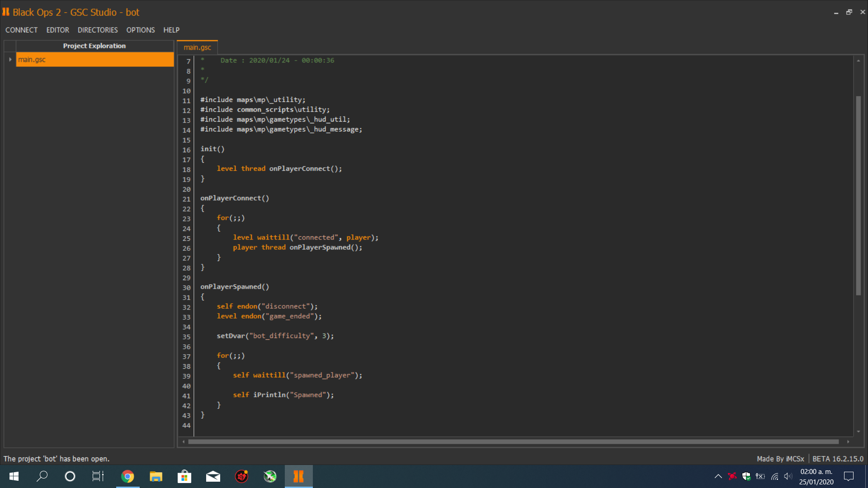The height and width of the screenshot is (488, 868).
Task: Click the vertical scrollbar thumb in the editor
Action: pyautogui.click(x=858, y=195)
